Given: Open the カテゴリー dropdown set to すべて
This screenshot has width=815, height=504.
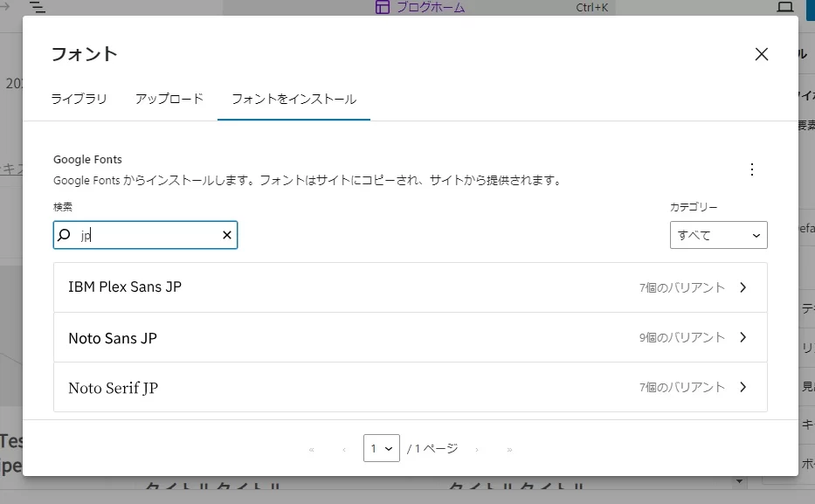Looking at the screenshot, I should click(718, 235).
